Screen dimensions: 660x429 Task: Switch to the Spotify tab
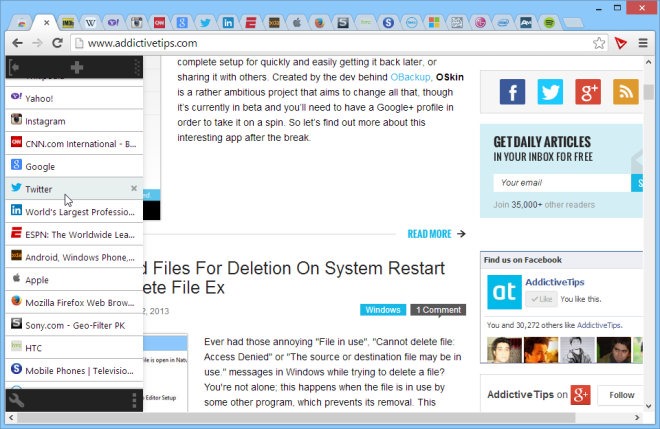(x=549, y=23)
